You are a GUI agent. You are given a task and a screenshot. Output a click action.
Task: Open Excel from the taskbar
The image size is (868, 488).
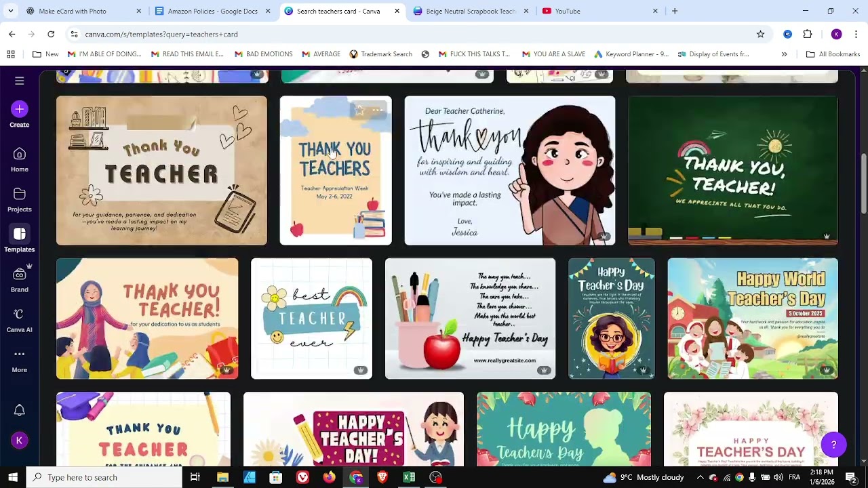click(x=409, y=477)
